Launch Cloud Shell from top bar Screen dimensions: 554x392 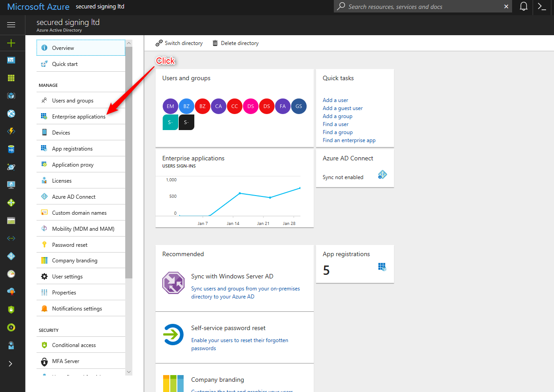click(542, 6)
